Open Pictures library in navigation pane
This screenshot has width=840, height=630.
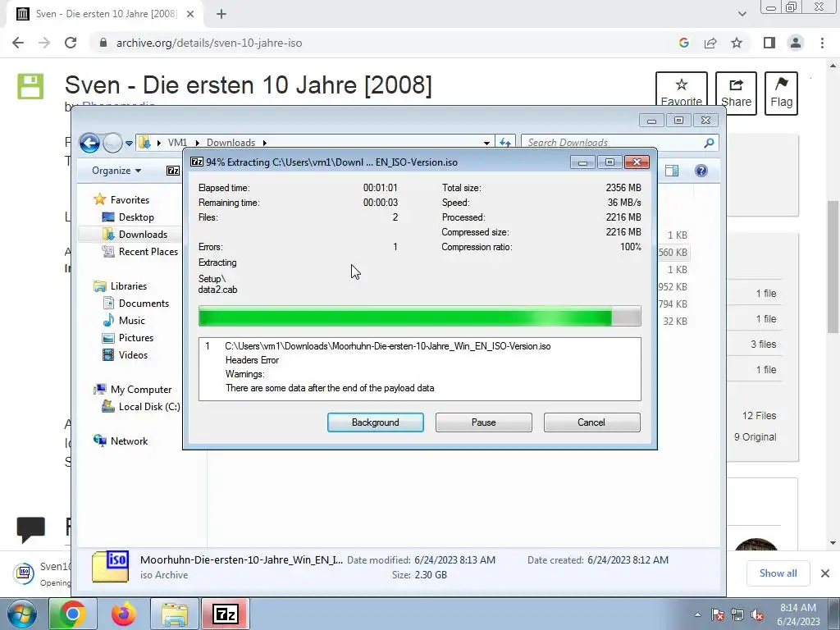[x=135, y=337]
